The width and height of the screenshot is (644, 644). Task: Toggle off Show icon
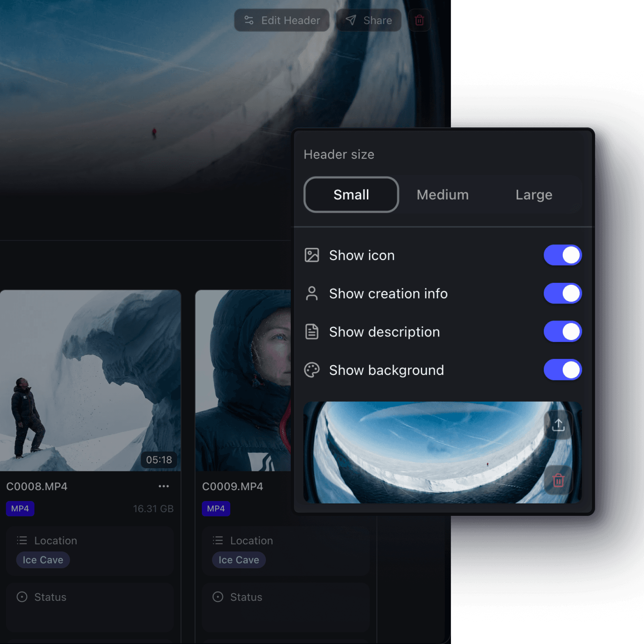tap(562, 255)
